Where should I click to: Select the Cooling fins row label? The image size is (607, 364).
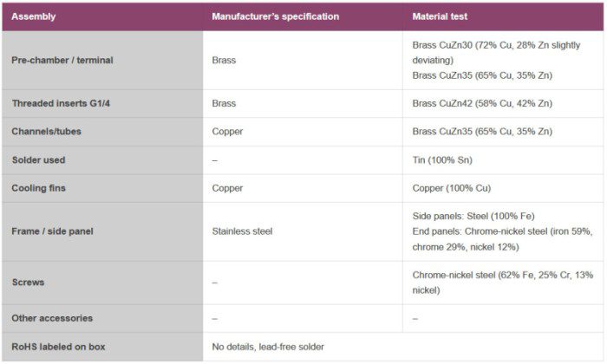[x=40, y=188]
